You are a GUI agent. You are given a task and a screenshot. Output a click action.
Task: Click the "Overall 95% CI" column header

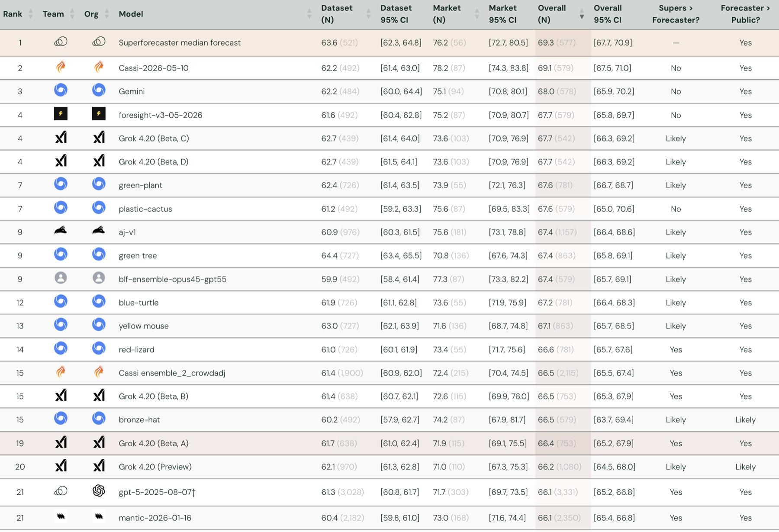[608, 14]
